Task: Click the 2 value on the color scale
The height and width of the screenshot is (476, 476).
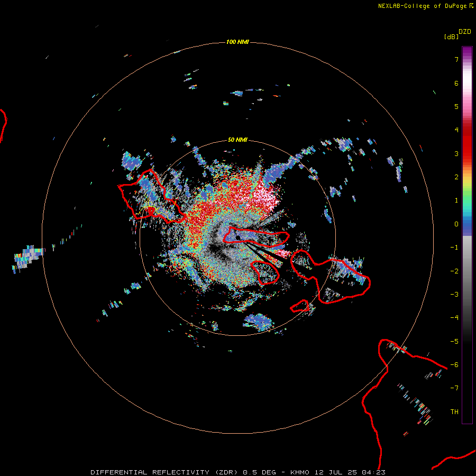Action: 456,177
